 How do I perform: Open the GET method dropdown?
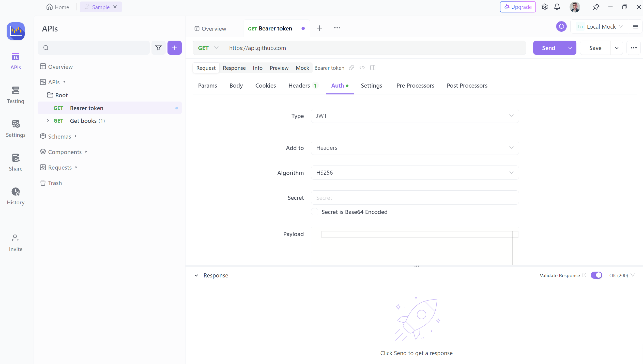coord(208,48)
